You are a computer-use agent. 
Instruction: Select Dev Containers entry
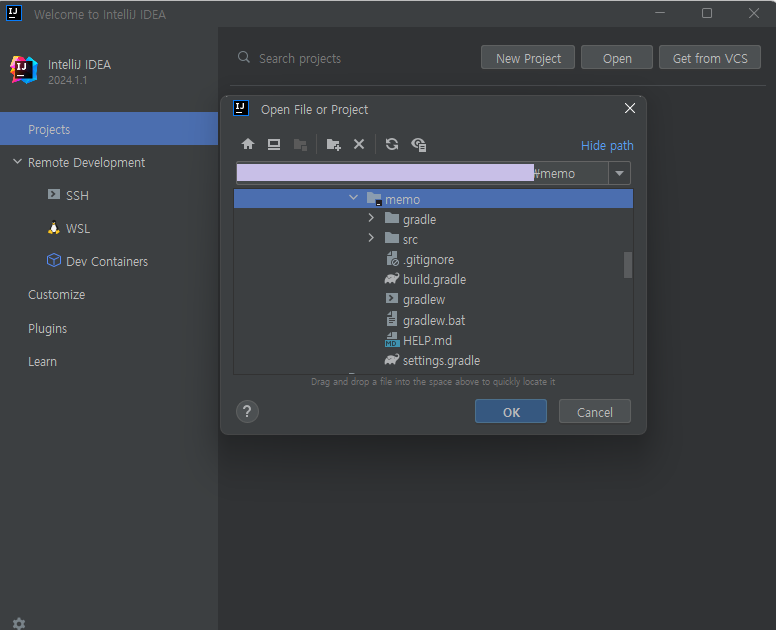[107, 261]
